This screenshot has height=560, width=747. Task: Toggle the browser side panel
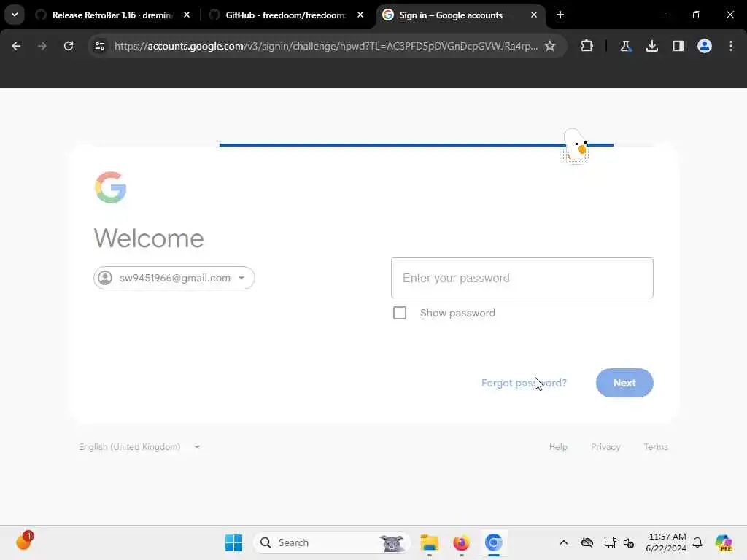coord(678,46)
